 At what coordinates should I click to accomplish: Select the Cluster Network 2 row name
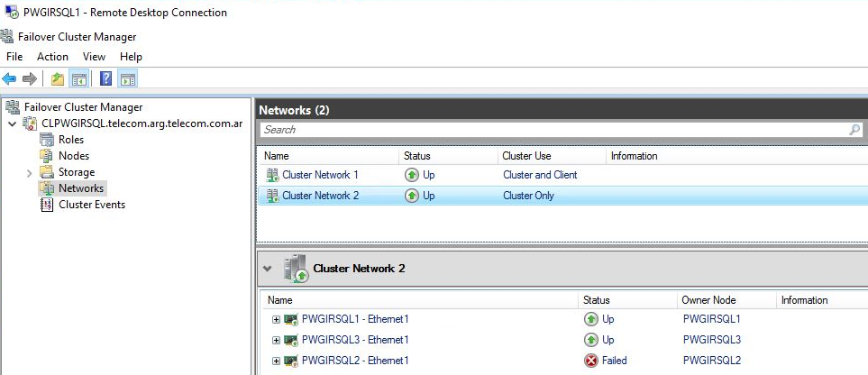coord(321,196)
